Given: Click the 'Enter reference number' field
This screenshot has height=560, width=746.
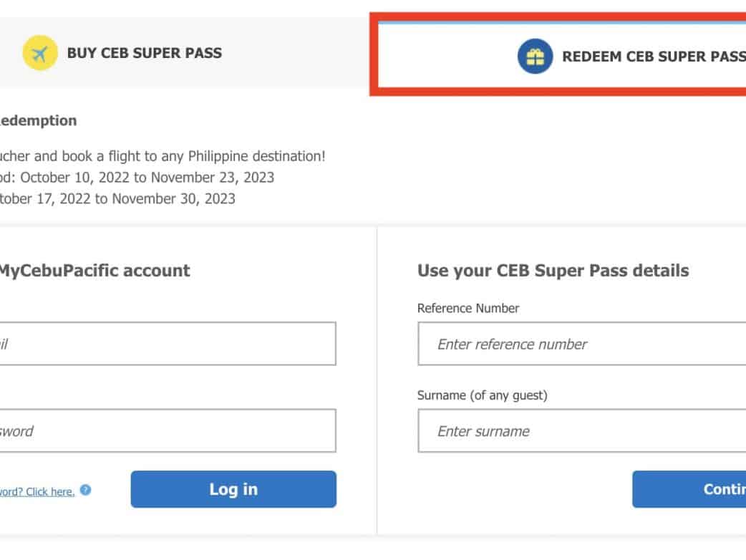Looking at the screenshot, I should click(x=581, y=344).
